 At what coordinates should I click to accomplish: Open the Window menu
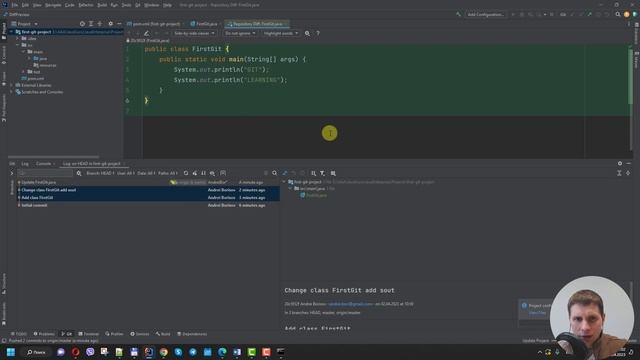pyautogui.click(x=151, y=5)
